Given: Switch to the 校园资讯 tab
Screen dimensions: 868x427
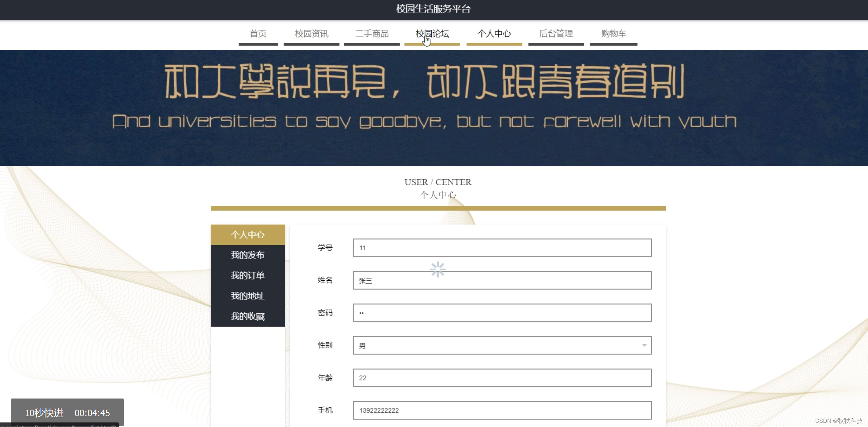Looking at the screenshot, I should tap(311, 34).
